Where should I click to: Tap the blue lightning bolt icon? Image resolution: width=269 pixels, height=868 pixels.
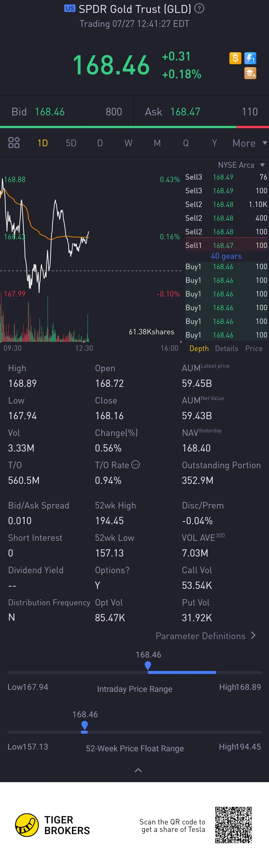pyautogui.click(x=250, y=58)
